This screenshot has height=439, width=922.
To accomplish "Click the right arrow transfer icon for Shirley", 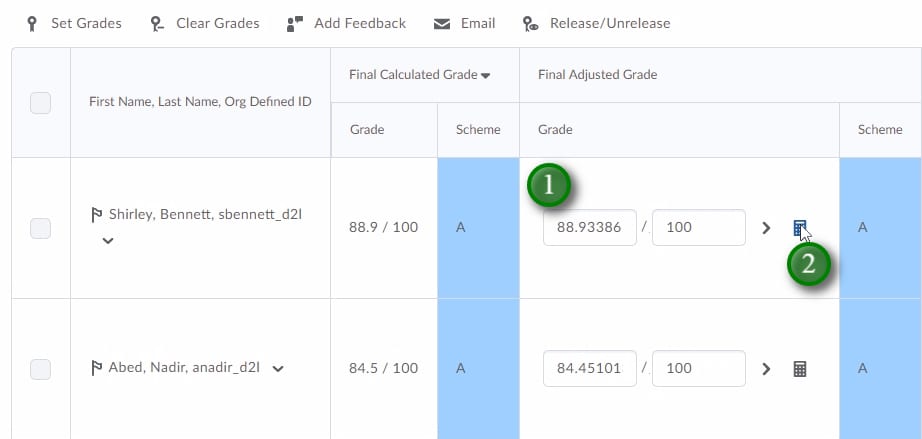I will 766,228.
